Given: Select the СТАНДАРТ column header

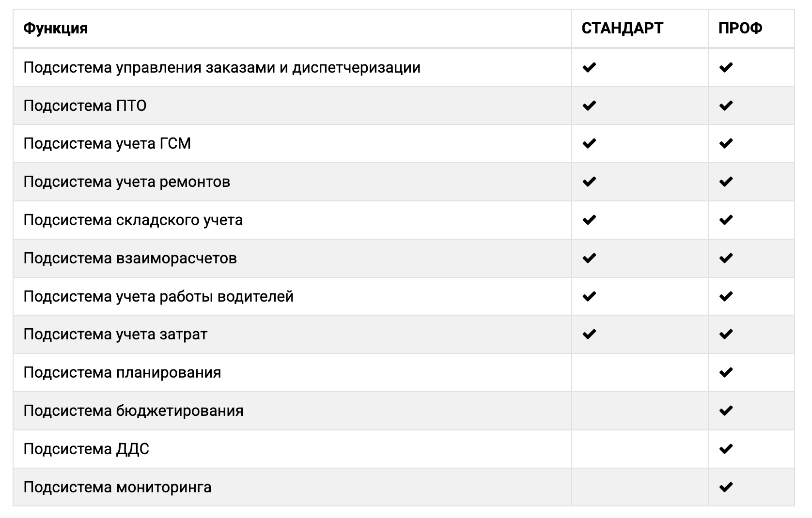Looking at the screenshot, I should 622,29.
